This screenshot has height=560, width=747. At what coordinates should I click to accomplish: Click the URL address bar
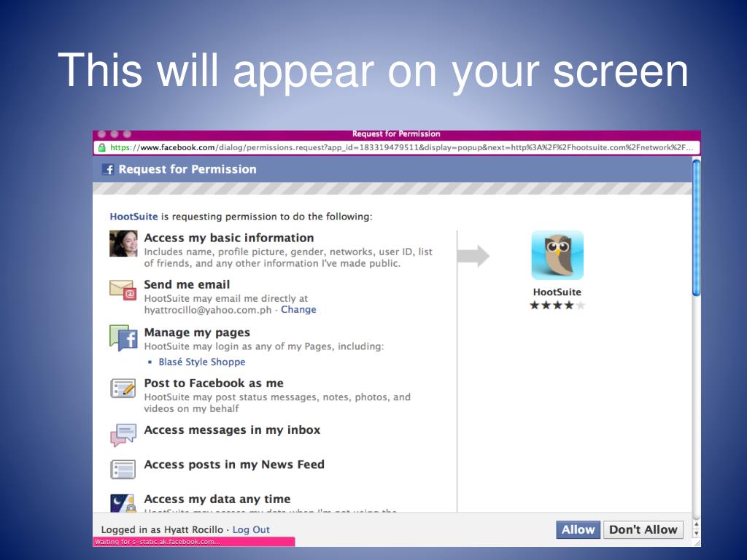(x=396, y=147)
